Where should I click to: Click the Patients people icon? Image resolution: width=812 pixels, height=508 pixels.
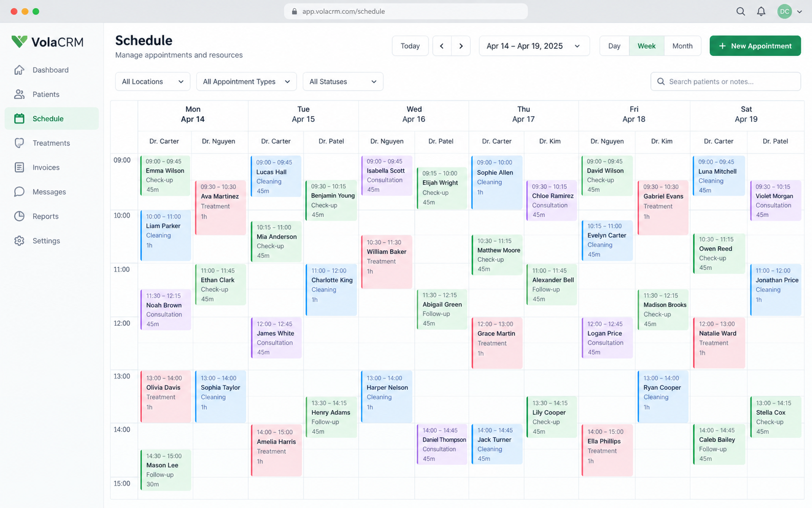click(19, 94)
